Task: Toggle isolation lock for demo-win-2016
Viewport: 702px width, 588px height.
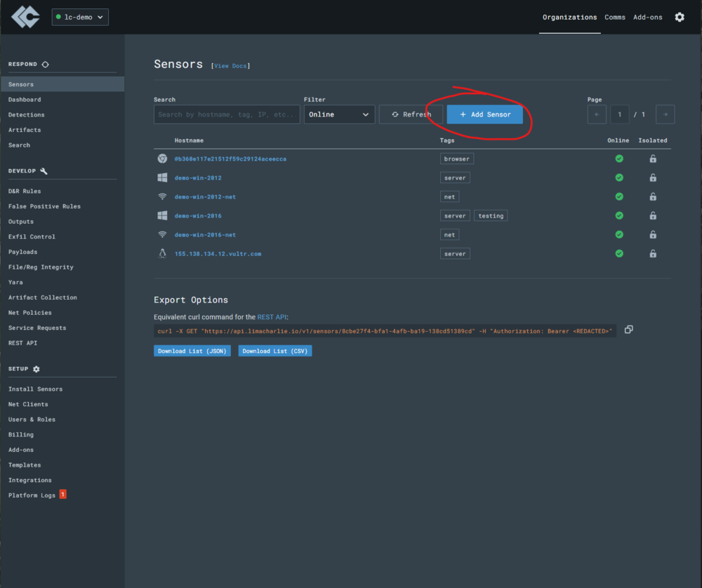Action: pos(653,215)
